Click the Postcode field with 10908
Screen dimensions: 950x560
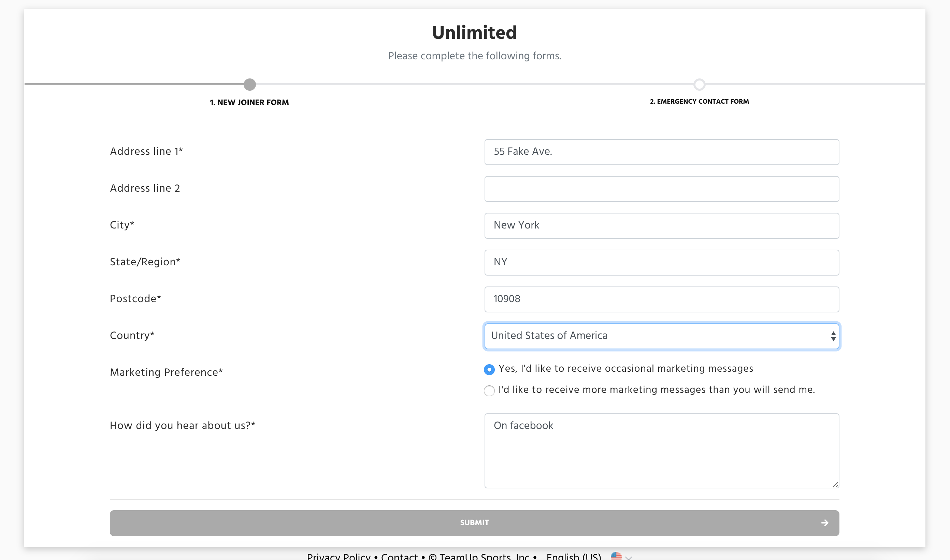[x=662, y=299]
